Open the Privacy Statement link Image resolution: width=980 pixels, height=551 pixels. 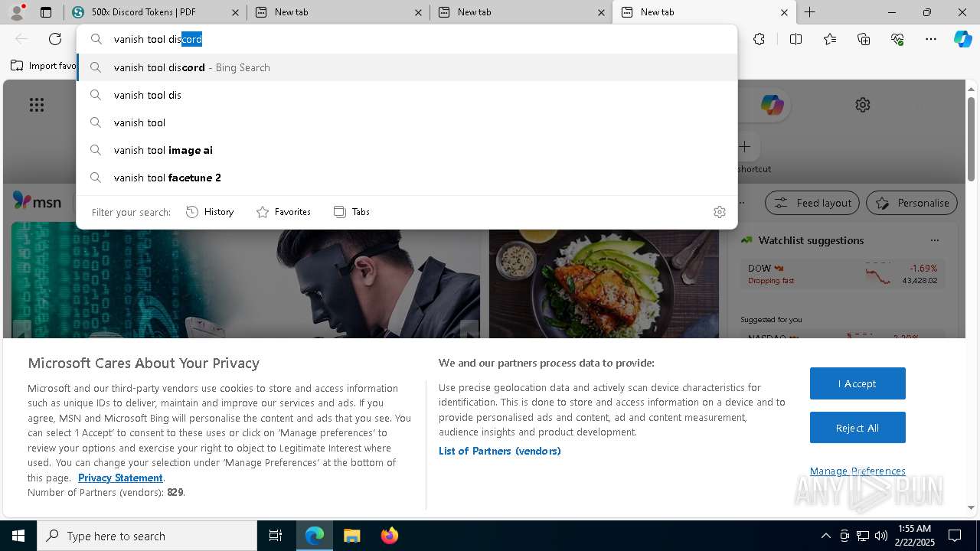[120, 478]
